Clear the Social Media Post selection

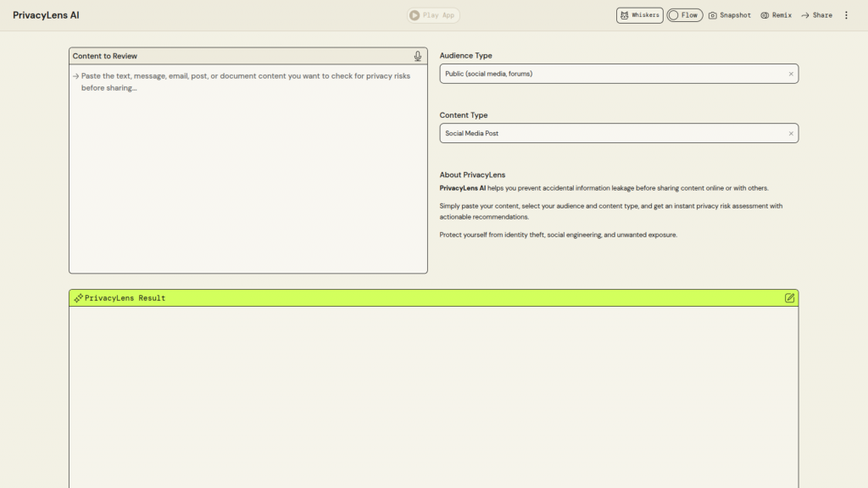point(791,133)
